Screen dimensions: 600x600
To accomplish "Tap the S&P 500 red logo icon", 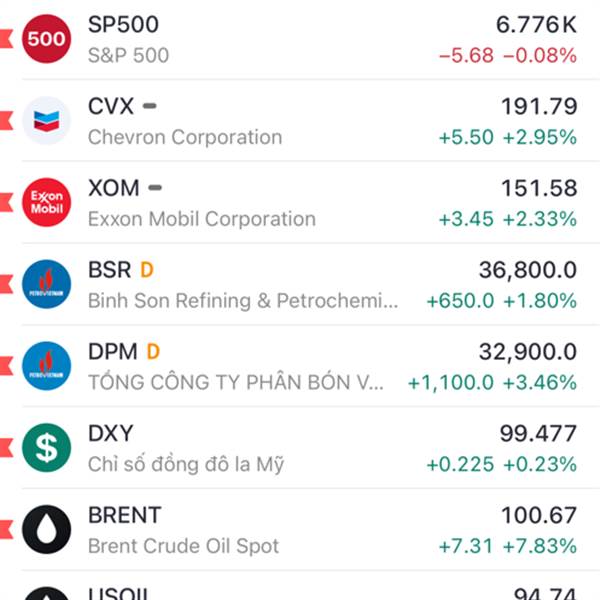I will point(46,39).
